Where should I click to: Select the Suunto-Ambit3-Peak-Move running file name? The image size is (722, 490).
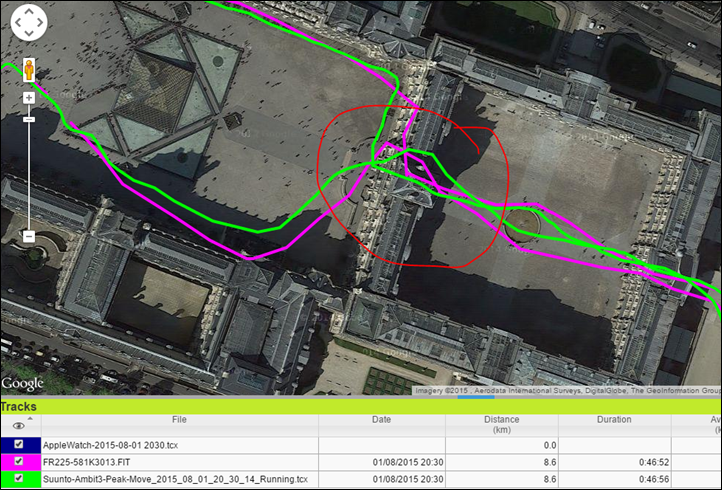pos(175,478)
